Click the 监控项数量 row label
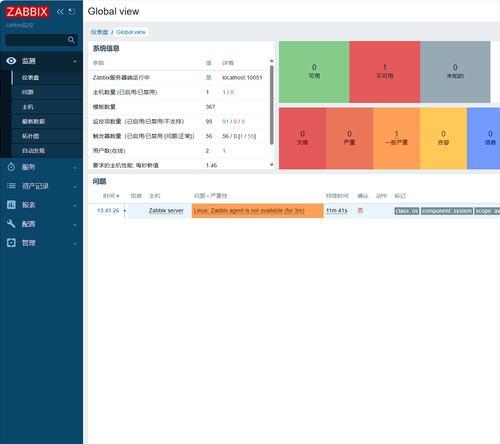This screenshot has width=500, height=444. click(x=138, y=121)
